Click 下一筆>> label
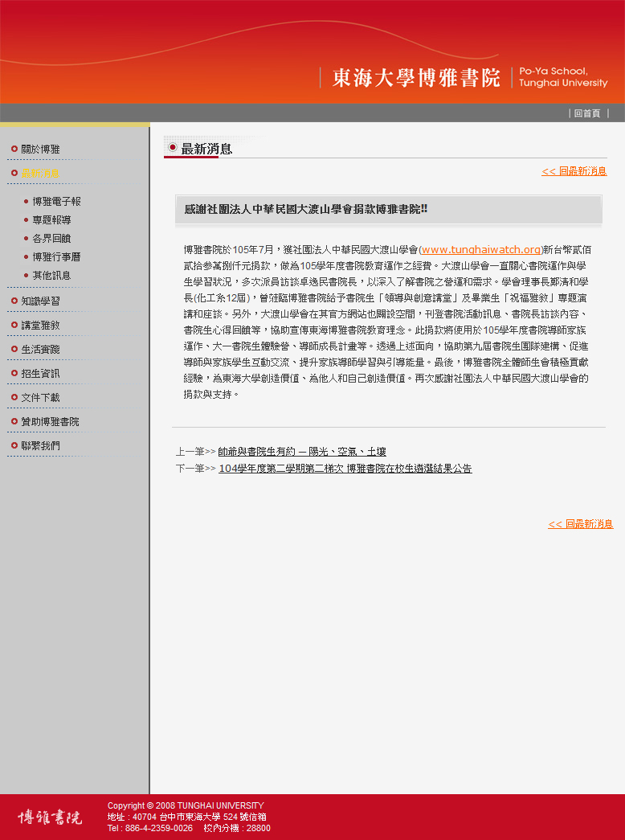This screenshot has width=625, height=840. pyautogui.click(x=195, y=469)
